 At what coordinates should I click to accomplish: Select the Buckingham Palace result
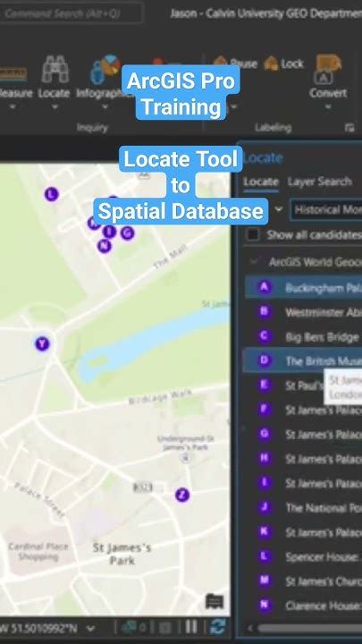point(303,287)
